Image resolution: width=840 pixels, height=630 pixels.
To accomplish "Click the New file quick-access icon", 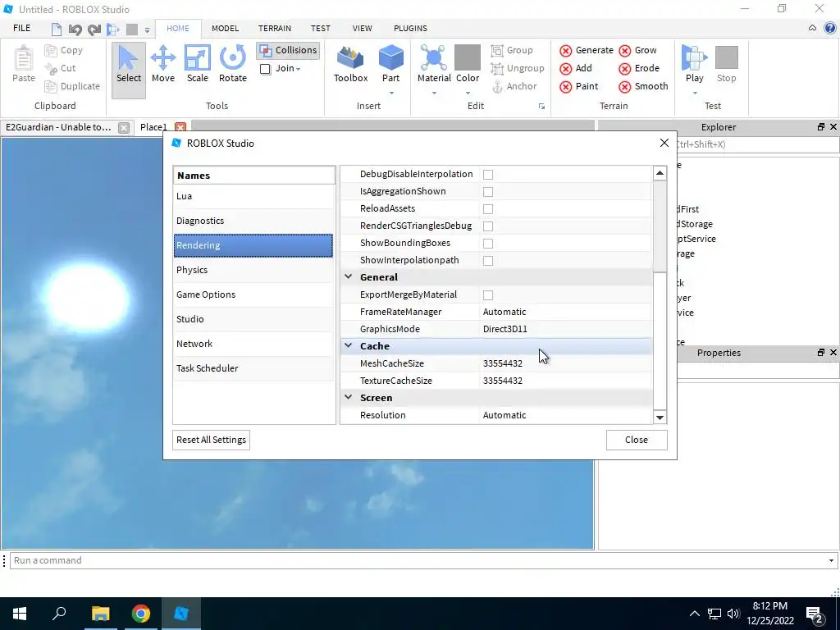I will click(x=57, y=29).
